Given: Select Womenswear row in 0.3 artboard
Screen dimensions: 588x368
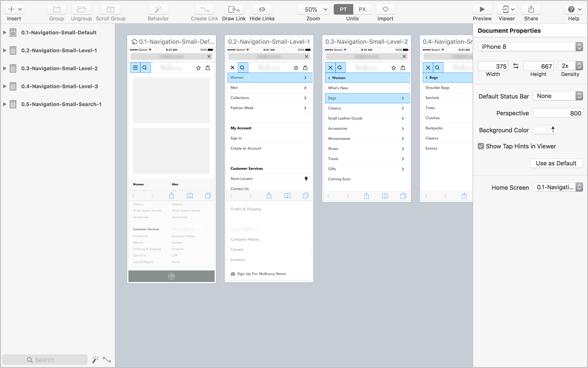Looking at the screenshot, I should coord(367,138).
